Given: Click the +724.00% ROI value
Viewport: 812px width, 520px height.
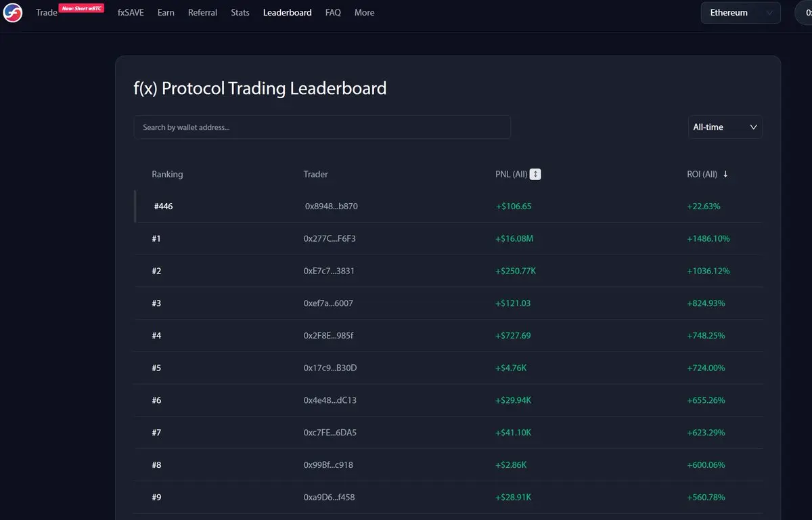Looking at the screenshot, I should [706, 368].
